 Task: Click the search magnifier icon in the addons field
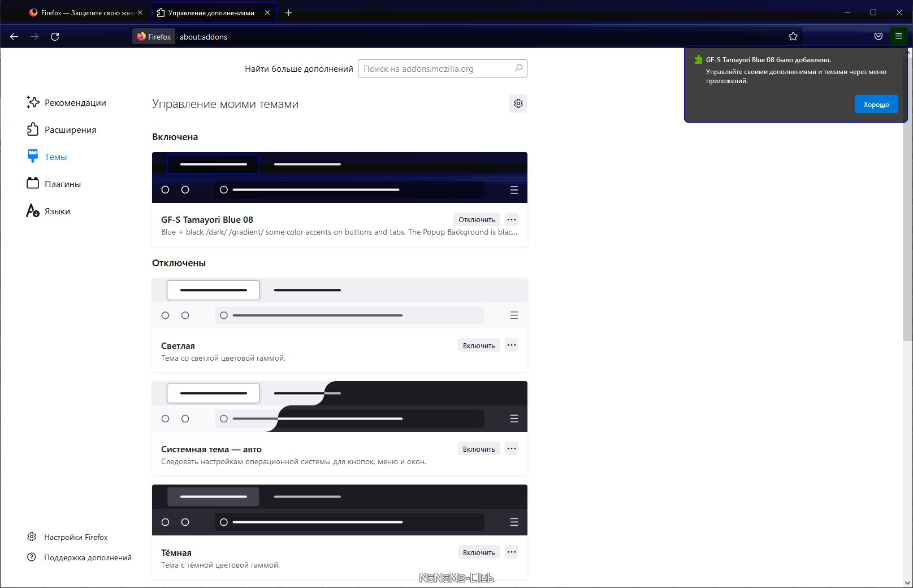[x=518, y=68]
